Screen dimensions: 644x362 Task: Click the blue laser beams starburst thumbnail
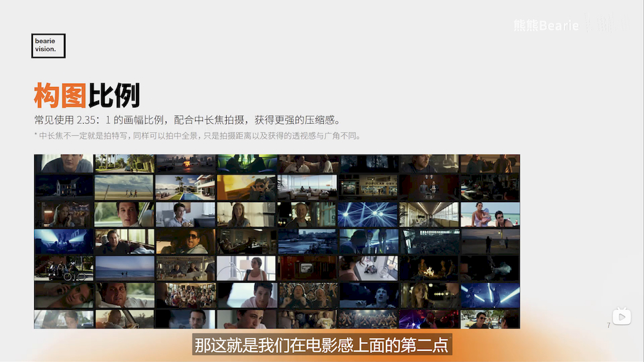[x=368, y=214]
